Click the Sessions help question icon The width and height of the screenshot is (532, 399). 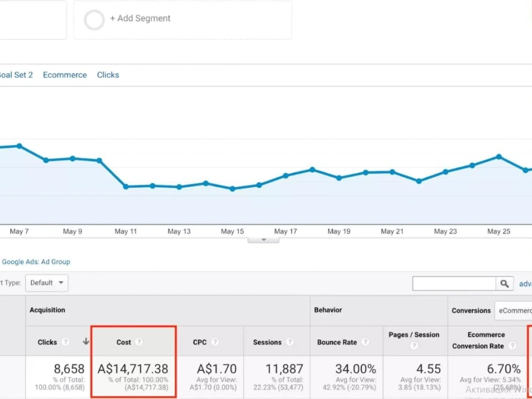289,342
